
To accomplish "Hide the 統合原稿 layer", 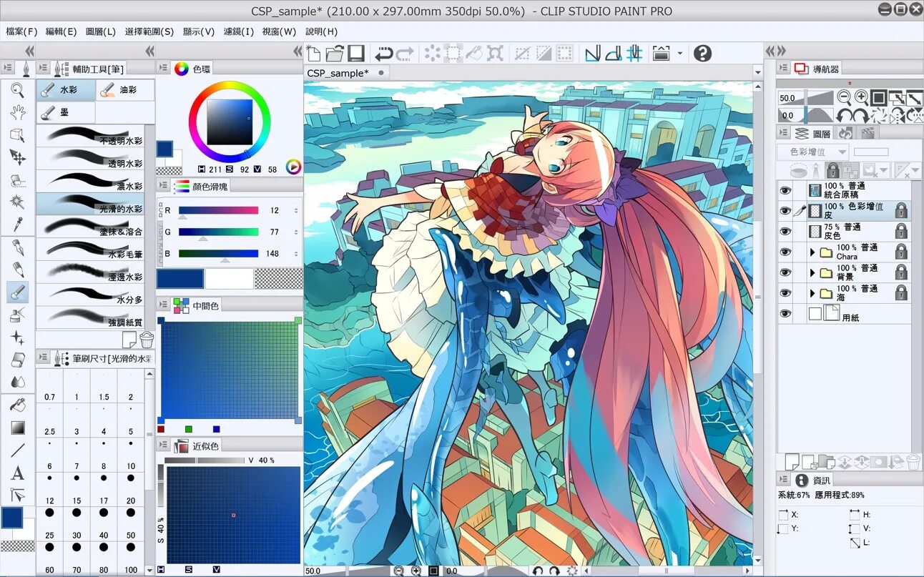I will [x=785, y=190].
